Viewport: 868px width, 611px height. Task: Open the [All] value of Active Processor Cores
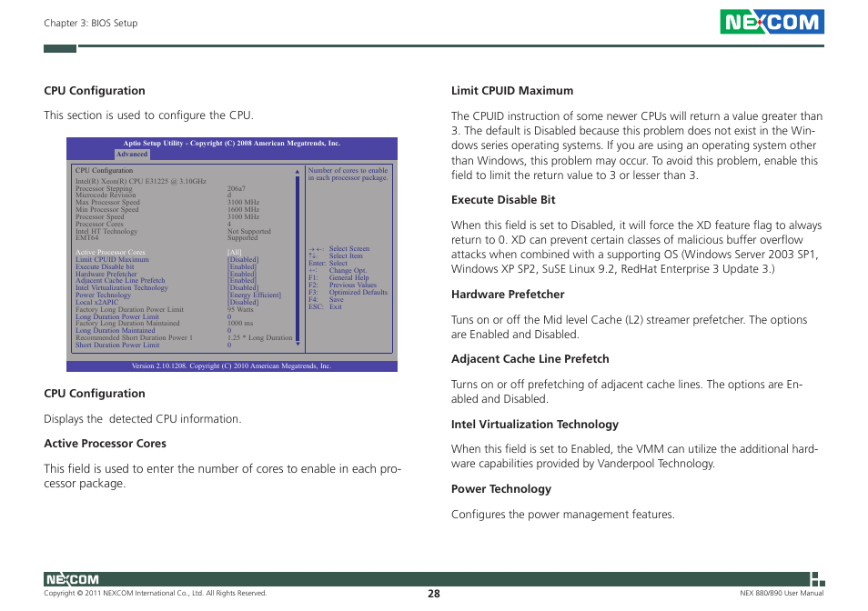click(234, 252)
